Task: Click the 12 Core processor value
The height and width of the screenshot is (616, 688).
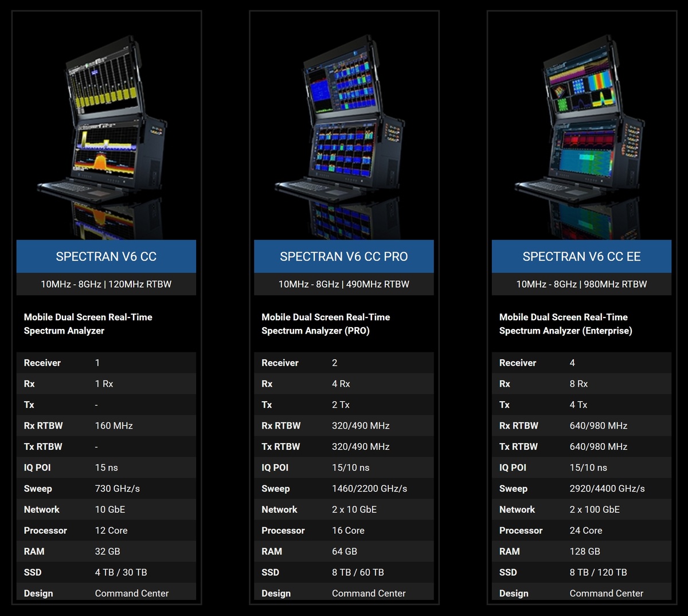Action: click(111, 531)
